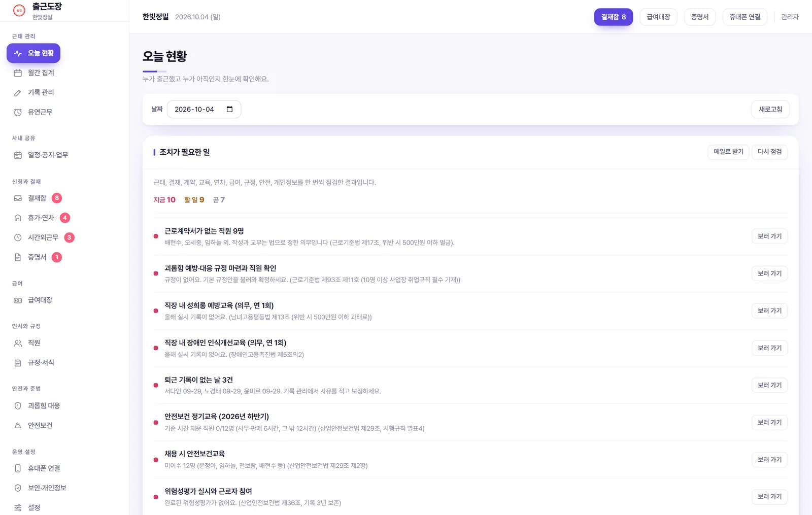Click the 안전보건 helmet icon
The height and width of the screenshot is (515, 812).
pos(18,426)
